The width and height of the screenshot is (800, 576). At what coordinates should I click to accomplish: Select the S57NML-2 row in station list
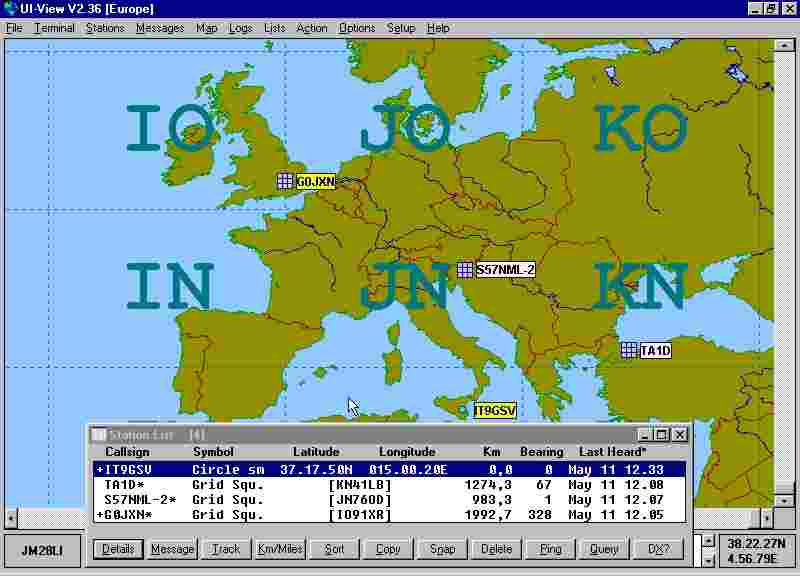389,499
